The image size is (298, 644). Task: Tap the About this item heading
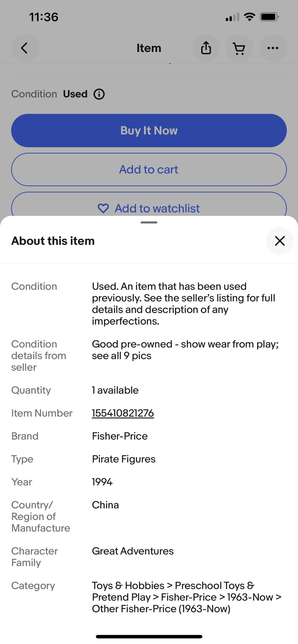point(53,241)
